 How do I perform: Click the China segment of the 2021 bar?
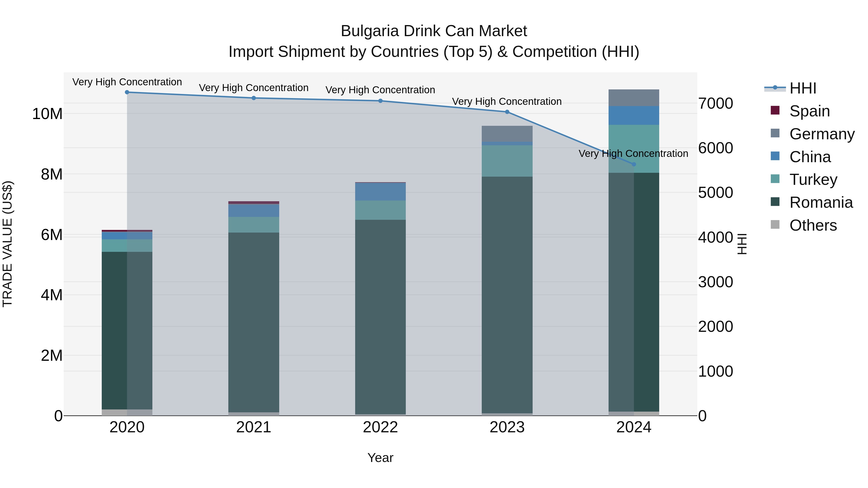(x=254, y=210)
